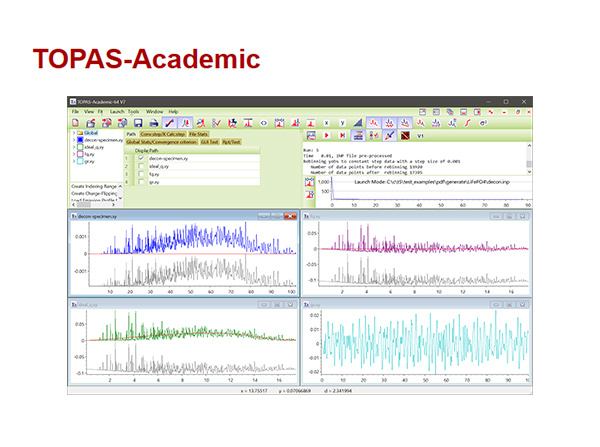The width and height of the screenshot is (600, 447).
Task: Switch to the File Stats tab
Action: point(199,134)
